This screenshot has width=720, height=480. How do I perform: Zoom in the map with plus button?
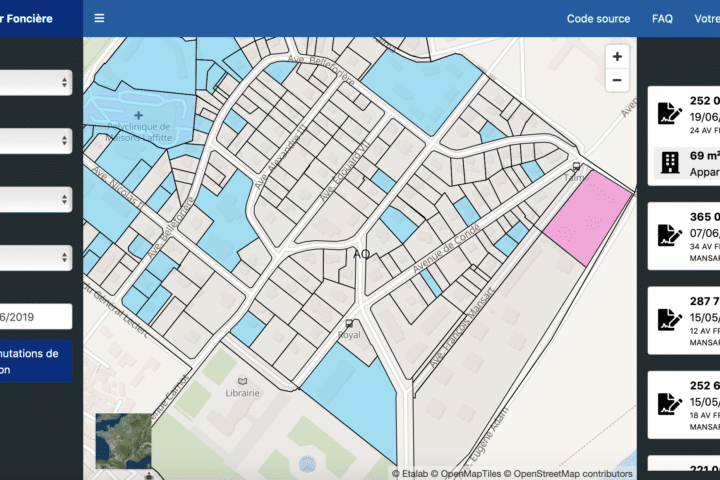tap(617, 57)
